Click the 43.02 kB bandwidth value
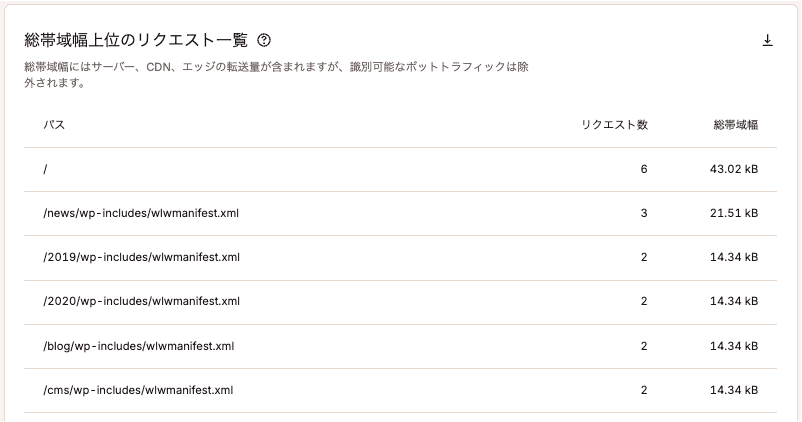 (x=731, y=169)
